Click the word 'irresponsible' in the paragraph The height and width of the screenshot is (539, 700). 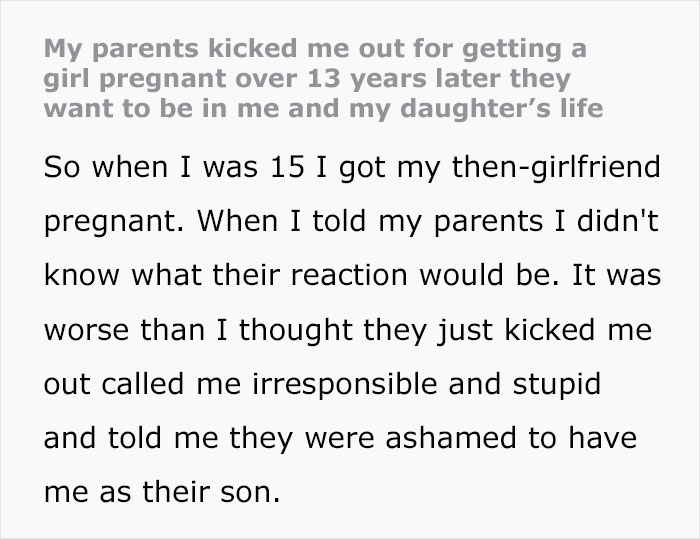pyautogui.click(x=345, y=385)
